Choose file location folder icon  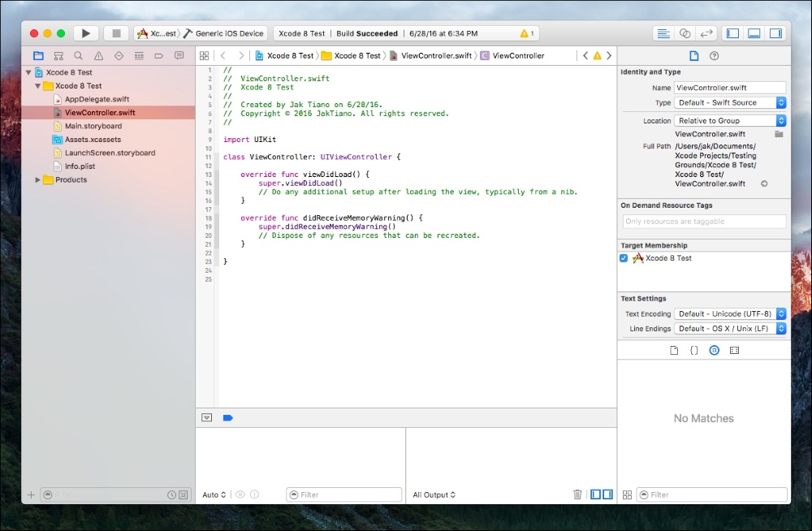pos(779,134)
